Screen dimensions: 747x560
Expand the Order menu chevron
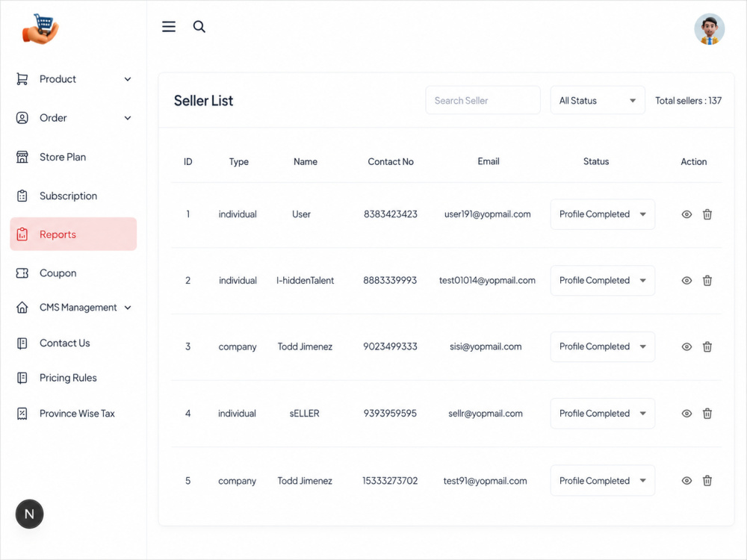coord(128,118)
